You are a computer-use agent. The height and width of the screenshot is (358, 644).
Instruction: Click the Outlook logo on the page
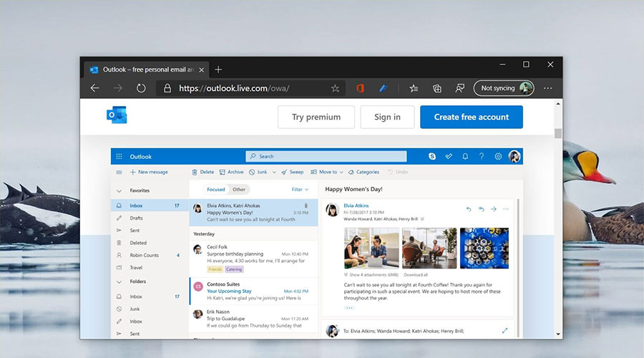(x=117, y=115)
